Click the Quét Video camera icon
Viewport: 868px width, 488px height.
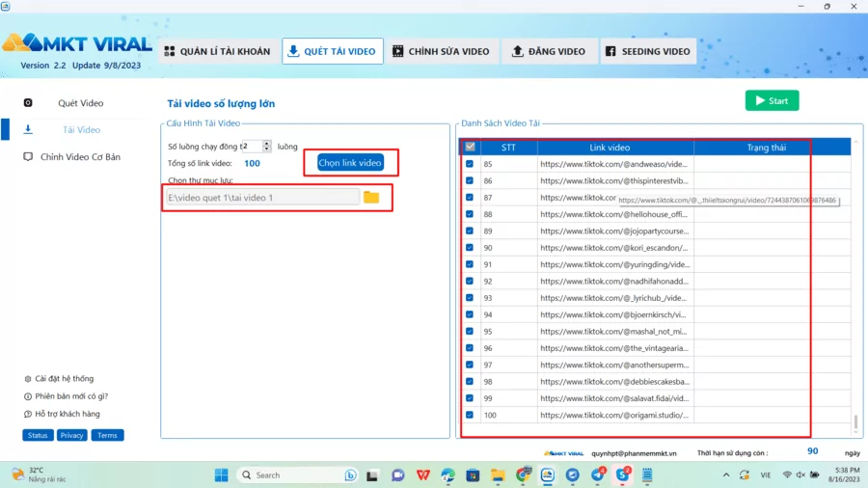pos(28,103)
